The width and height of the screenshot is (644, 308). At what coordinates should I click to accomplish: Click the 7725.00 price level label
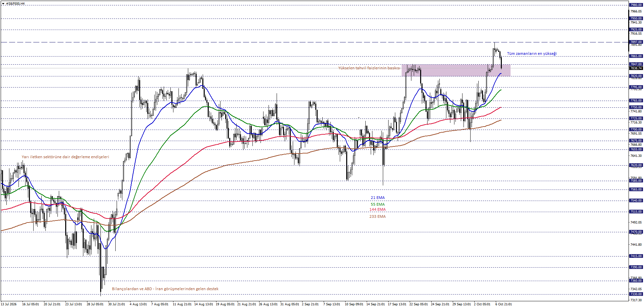636,118
